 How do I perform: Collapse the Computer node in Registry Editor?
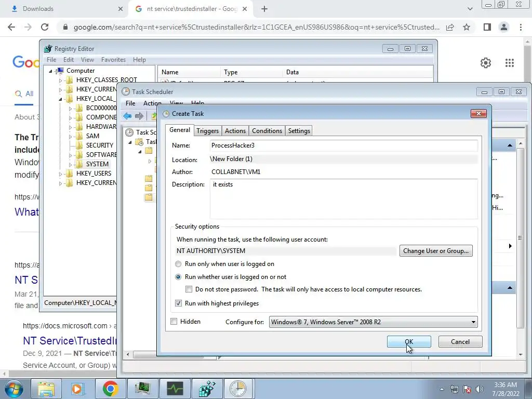tap(50, 71)
